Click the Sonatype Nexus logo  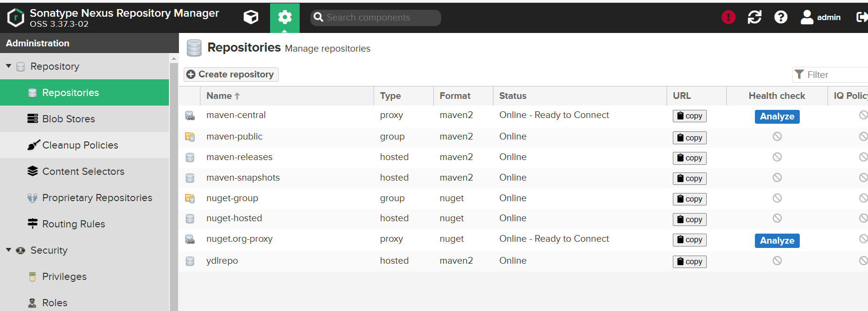click(16, 18)
